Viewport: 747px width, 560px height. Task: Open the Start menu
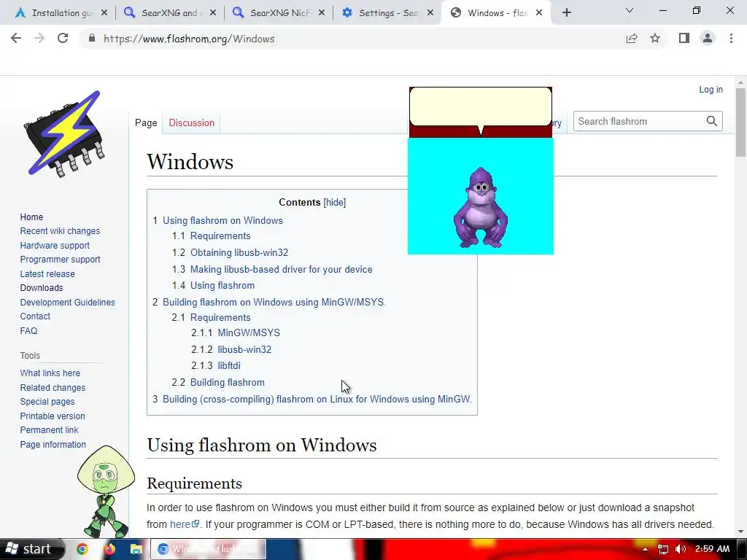click(31, 549)
